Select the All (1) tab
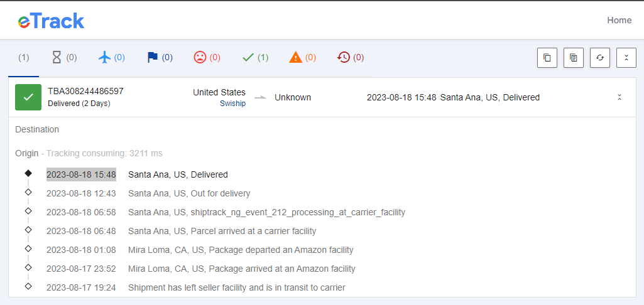This screenshot has height=305, width=644. [x=23, y=58]
